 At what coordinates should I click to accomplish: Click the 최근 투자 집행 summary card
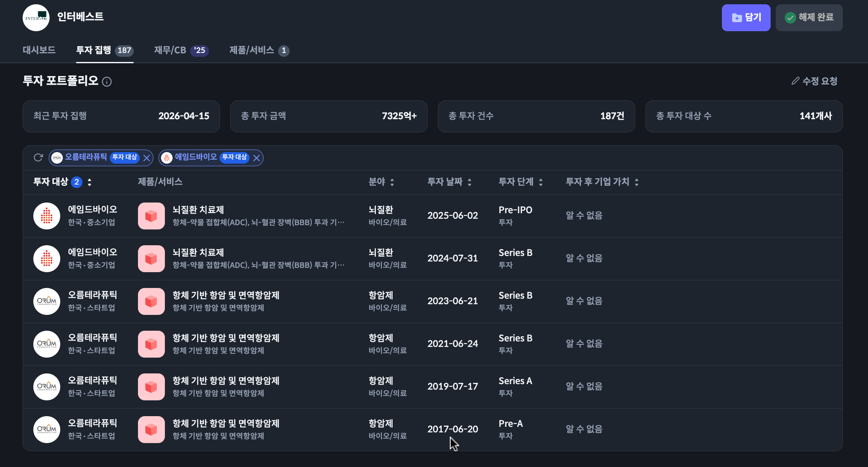click(121, 116)
